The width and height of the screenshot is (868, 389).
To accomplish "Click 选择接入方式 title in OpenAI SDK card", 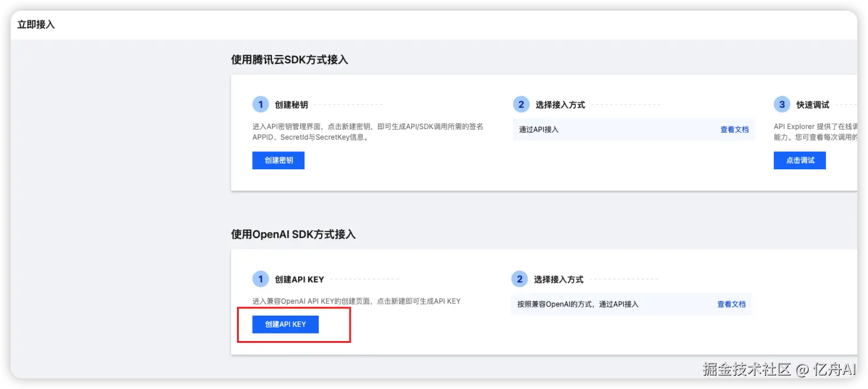I will coord(559,279).
